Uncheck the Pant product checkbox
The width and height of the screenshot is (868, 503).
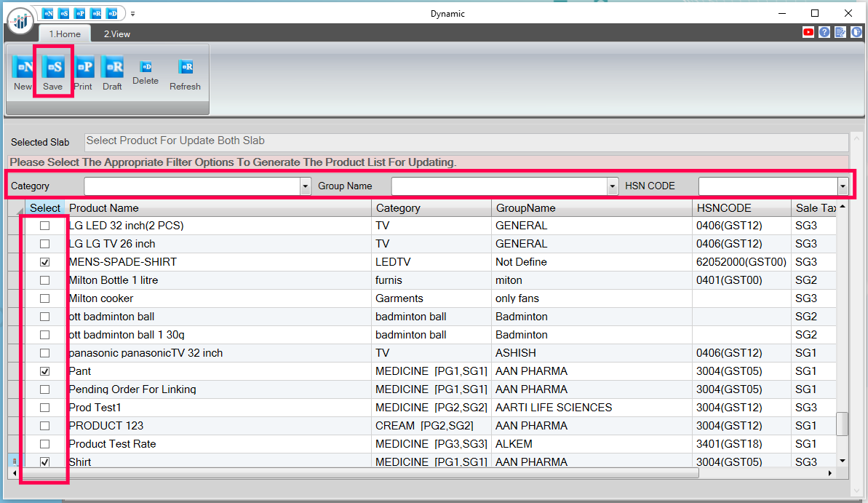45,371
